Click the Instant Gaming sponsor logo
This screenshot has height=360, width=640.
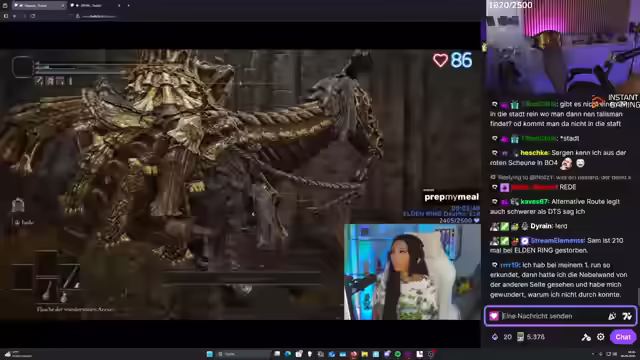pyautogui.click(x=617, y=100)
